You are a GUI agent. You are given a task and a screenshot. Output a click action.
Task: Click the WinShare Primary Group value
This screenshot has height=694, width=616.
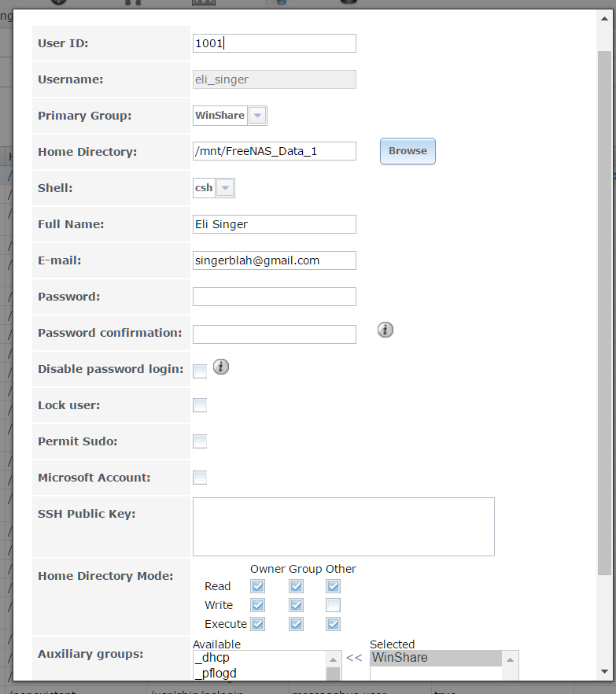point(220,116)
